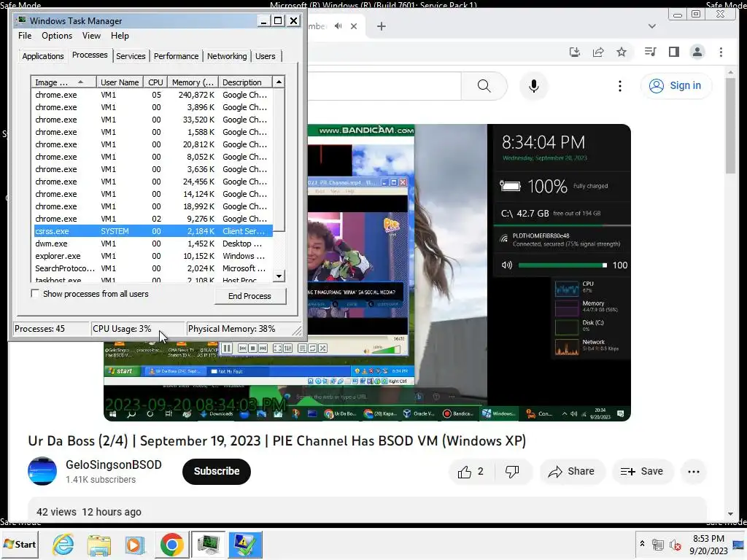Screen dimensions: 747x560
Task: Open YouTube settings three-dot menu
Action: tap(619, 86)
